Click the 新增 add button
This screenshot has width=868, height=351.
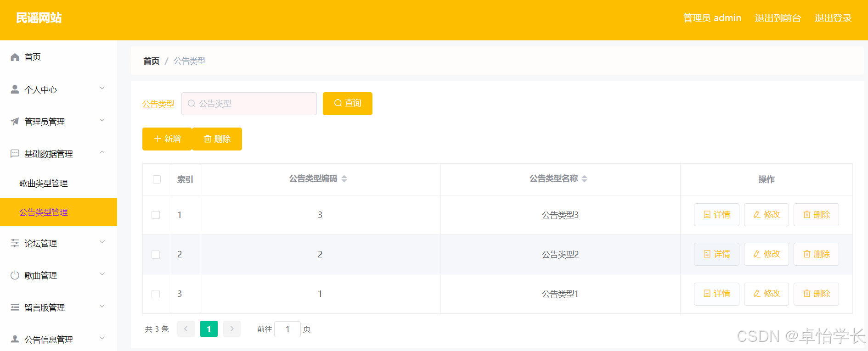point(167,139)
